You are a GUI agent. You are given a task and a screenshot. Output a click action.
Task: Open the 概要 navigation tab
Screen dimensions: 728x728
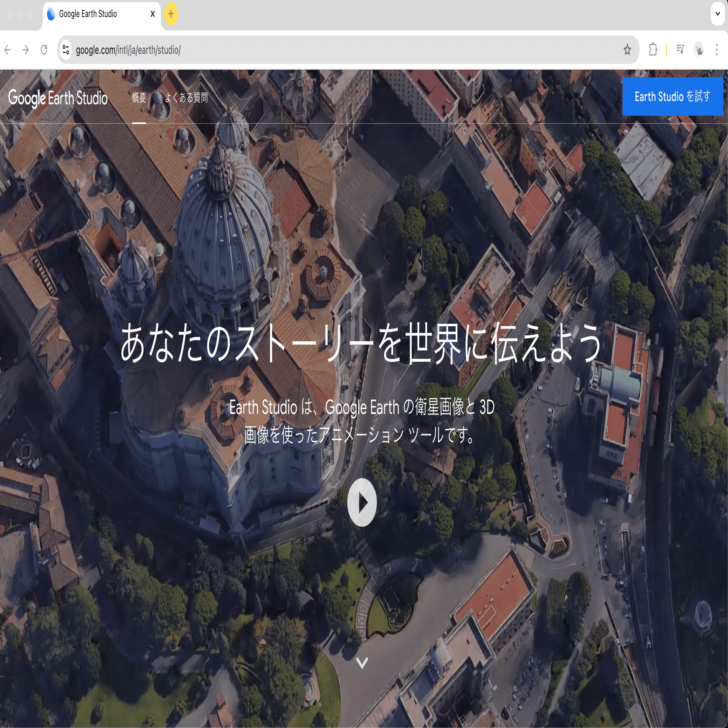tap(139, 98)
